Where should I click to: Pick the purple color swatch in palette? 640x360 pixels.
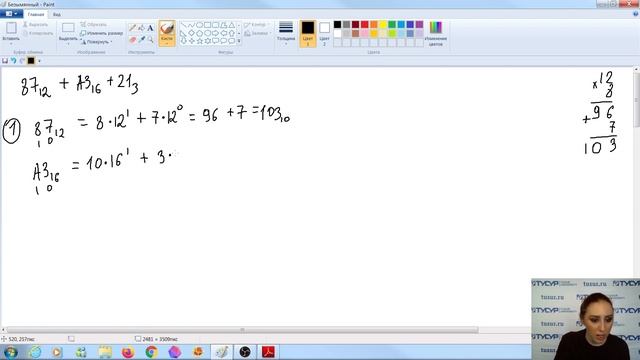(x=419, y=24)
